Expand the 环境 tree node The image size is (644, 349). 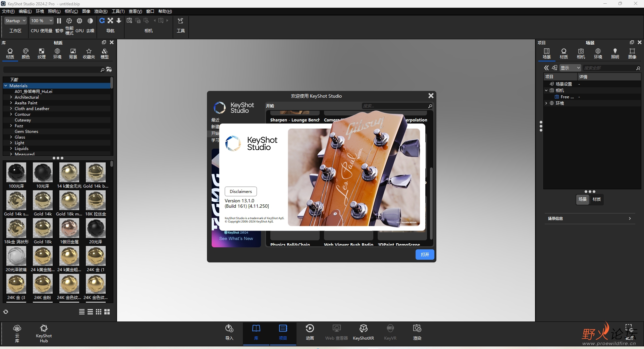coord(546,103)
